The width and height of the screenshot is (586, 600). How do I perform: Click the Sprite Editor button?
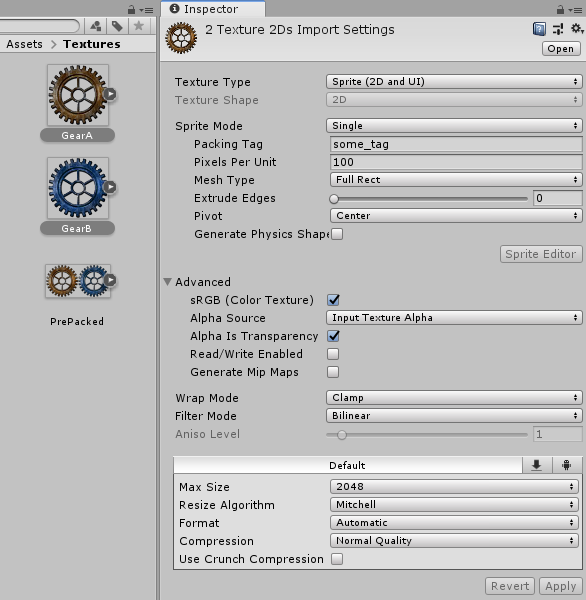pos(541,254)
